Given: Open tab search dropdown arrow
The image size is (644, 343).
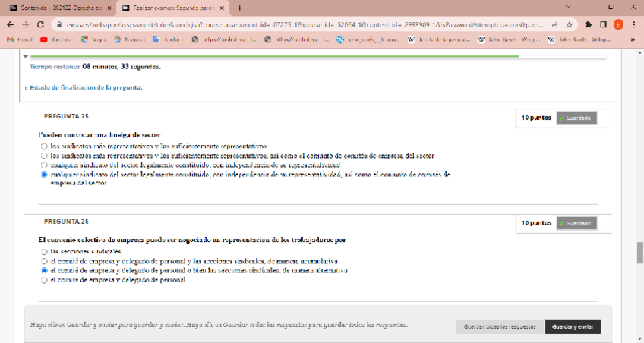Looking at the screenshot, I should [x=568, y=7].
